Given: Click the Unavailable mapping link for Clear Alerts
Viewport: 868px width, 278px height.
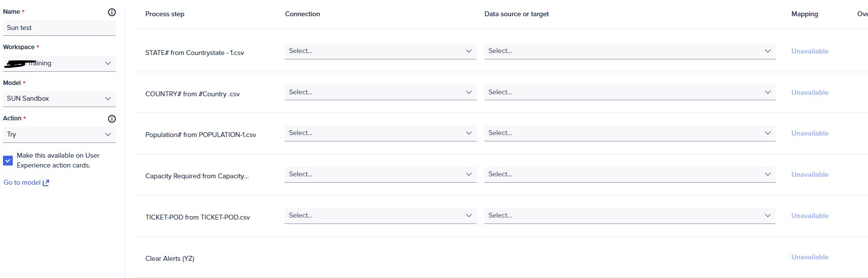Looking at the screenshot, I should click(x=810, y=257).
